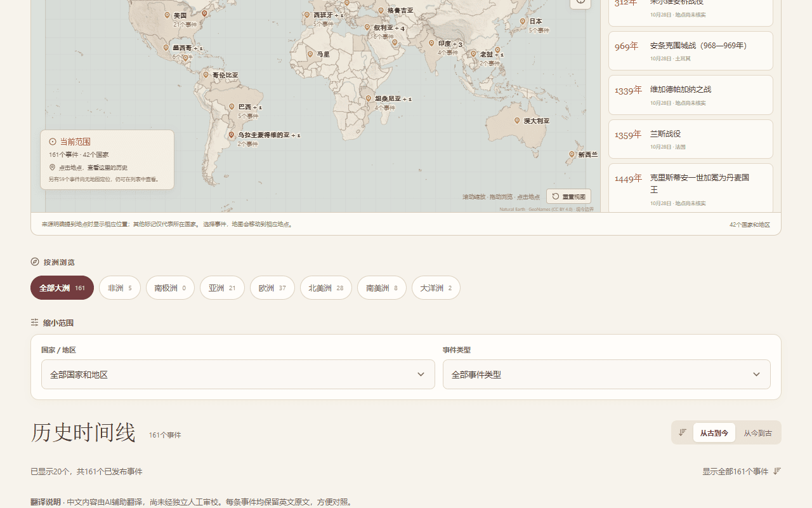Open the 全部国家和地区 dropdown
This screenshot has height=508, width=812.
point(238,375)
